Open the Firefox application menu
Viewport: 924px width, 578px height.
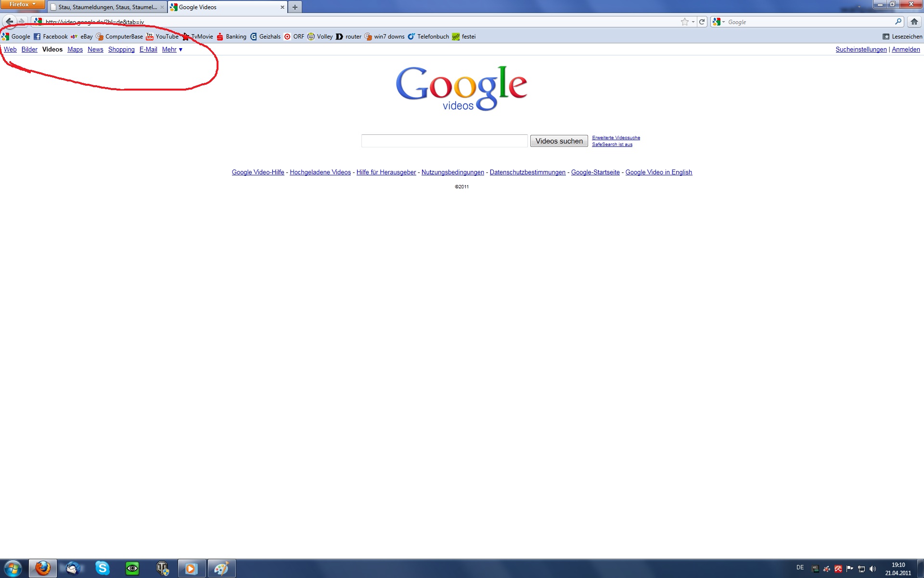pos(23,4)
